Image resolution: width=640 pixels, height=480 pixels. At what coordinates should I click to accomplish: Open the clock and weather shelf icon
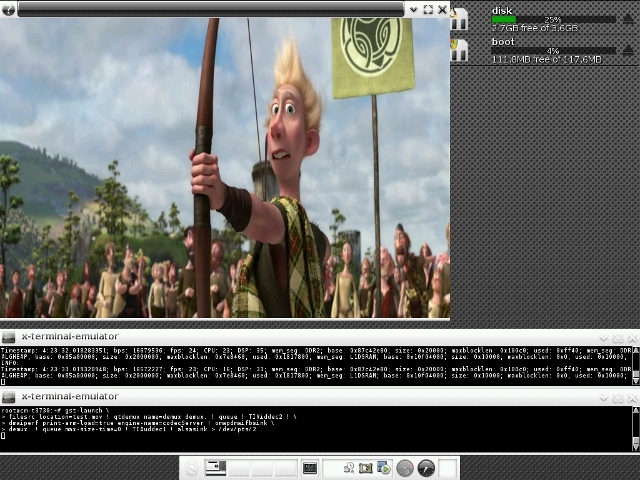(349, 468)
